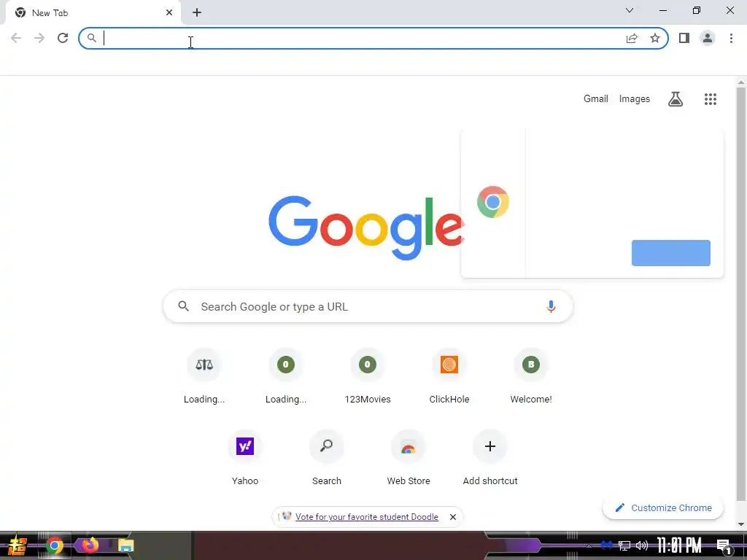Close the New Tab tab
Image resolution: width=747 pixels, height=560 pixels.
(169, 13)
